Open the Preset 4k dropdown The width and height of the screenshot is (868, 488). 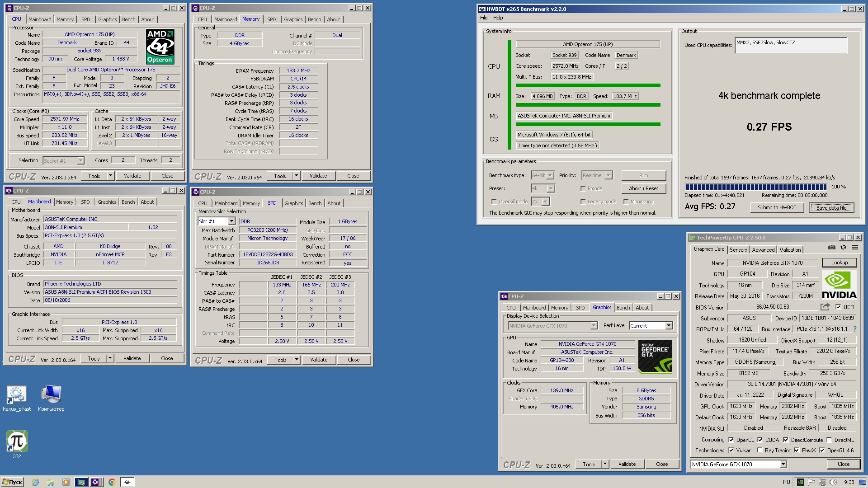pyautogui.click(x=551, y=188)
